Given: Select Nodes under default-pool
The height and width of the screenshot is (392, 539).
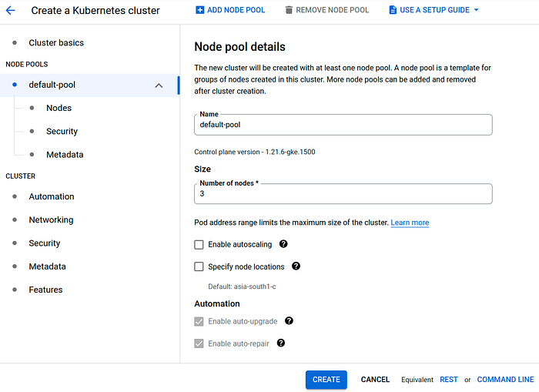Looking at the screenshot, I should point(59,108).
